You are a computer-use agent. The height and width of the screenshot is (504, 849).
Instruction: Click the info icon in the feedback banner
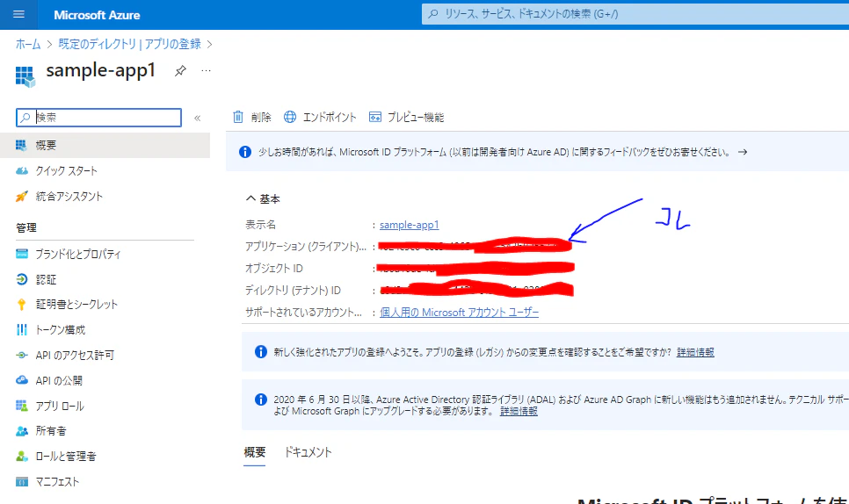pyautogui.click(x=245, y=152)
